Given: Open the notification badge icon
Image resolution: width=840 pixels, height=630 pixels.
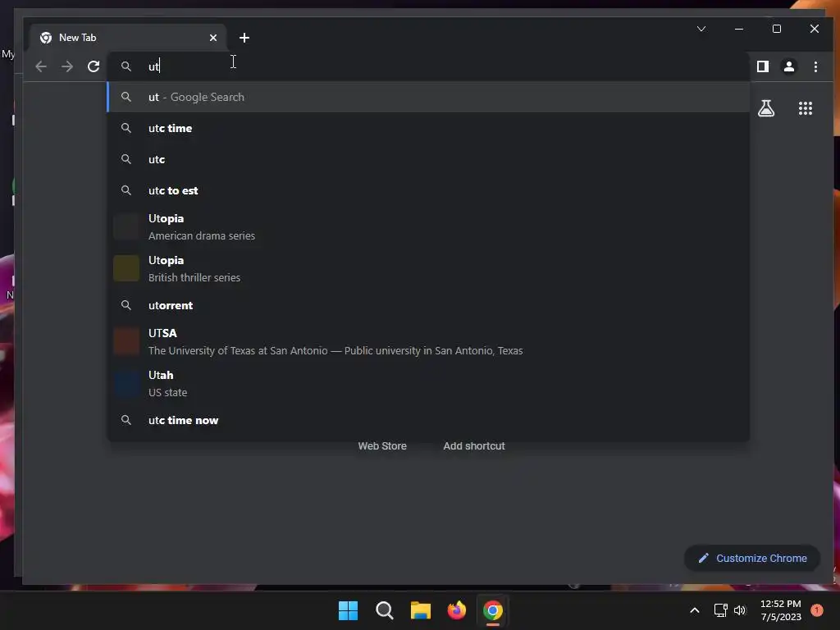Looking at the screenshot, I should 816,610.
